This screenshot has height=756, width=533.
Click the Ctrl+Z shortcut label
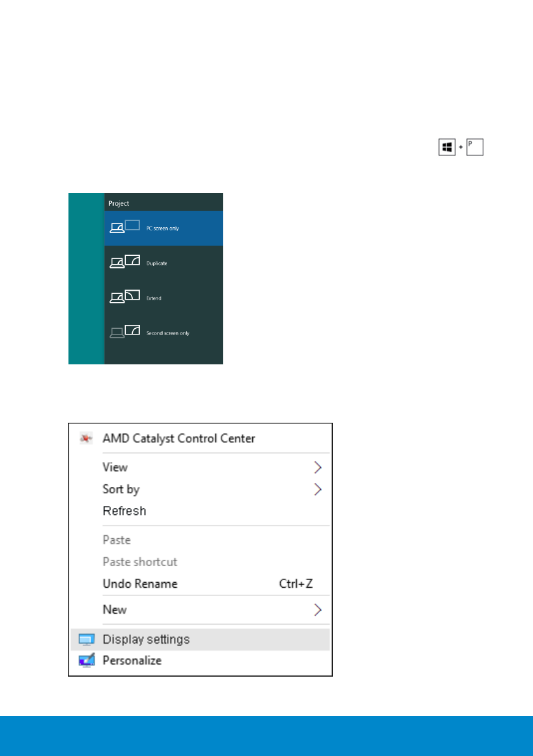point(296,584)
